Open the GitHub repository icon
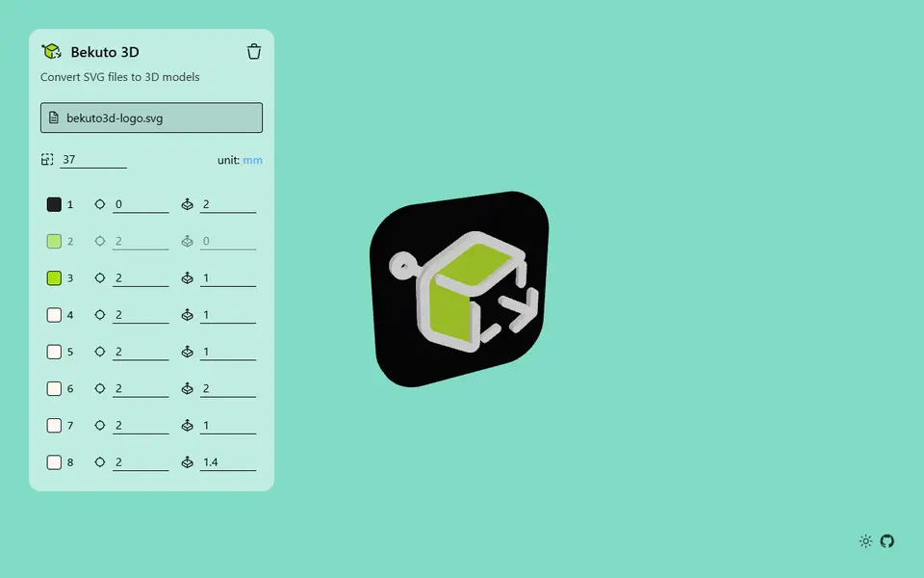 [886, 540]
